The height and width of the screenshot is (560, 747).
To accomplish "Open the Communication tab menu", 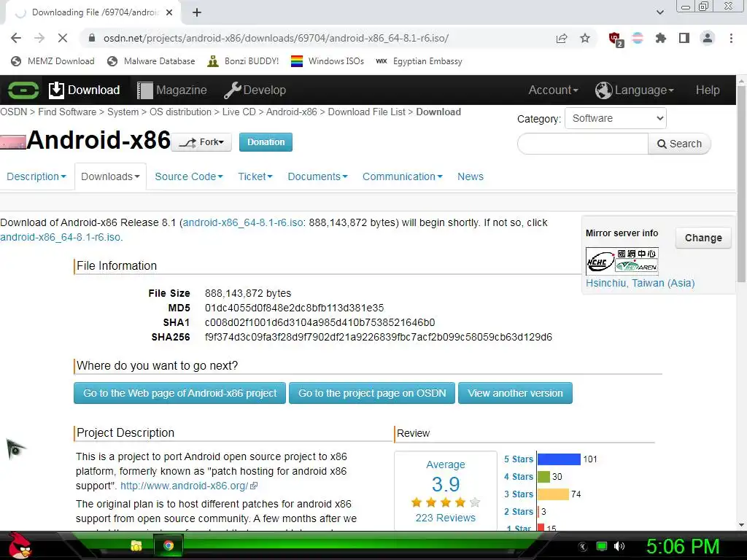I will click(x=402, y=176).
